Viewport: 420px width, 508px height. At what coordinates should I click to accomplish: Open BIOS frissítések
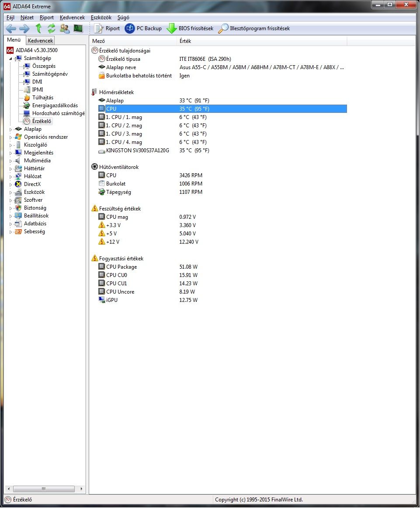click(190, 28)
